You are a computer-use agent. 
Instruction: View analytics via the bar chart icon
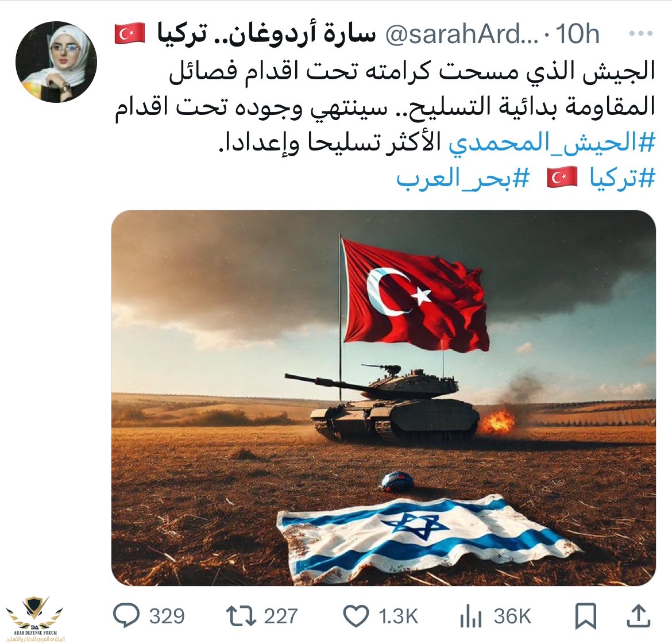[471, 617]
